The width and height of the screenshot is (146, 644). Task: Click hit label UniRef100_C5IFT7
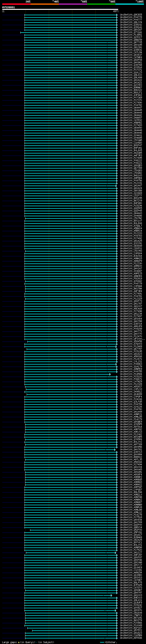pyautogui.click(x=131, y=196)
